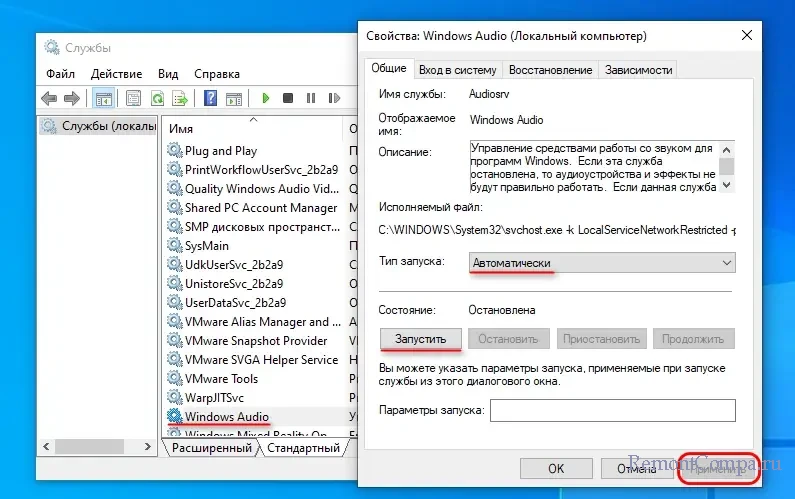Viewport: 795px width, 499px height.
Task: Click the Back arrow in Services toolbar
Action: [x=49, y=98]
